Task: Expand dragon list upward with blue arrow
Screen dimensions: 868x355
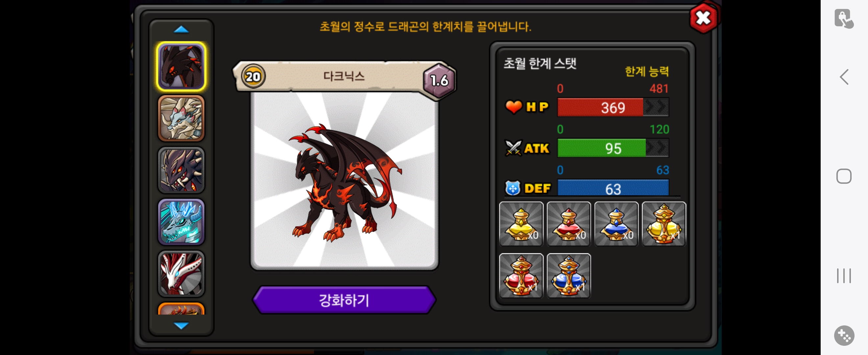Action: (181, 30)
